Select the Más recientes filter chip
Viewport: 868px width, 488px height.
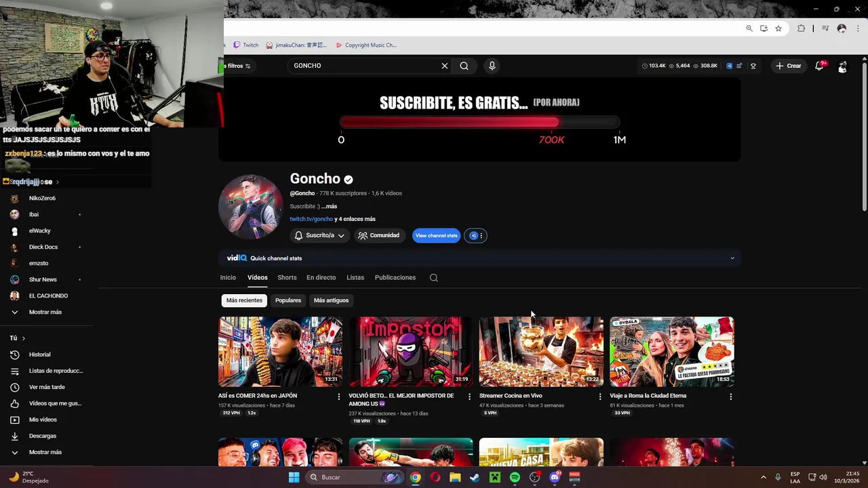(244, 300)
